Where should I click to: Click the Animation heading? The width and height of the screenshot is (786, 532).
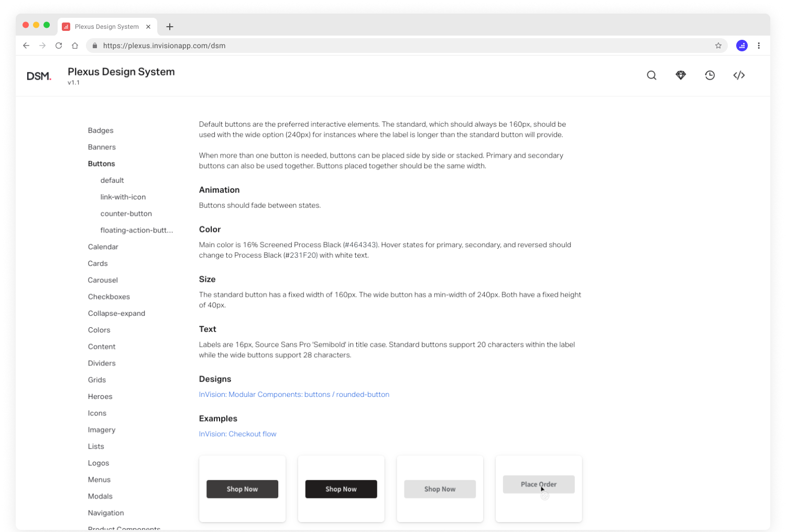219,190
